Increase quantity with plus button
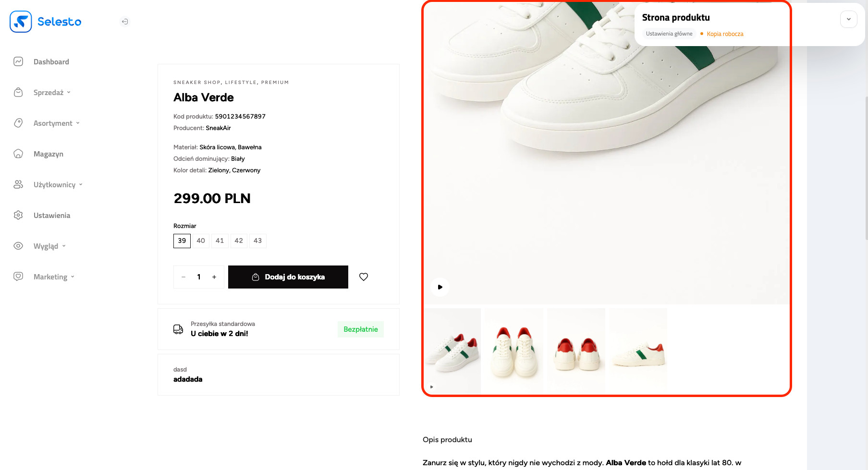Screen dimensions: 868x470 (214, 277)
